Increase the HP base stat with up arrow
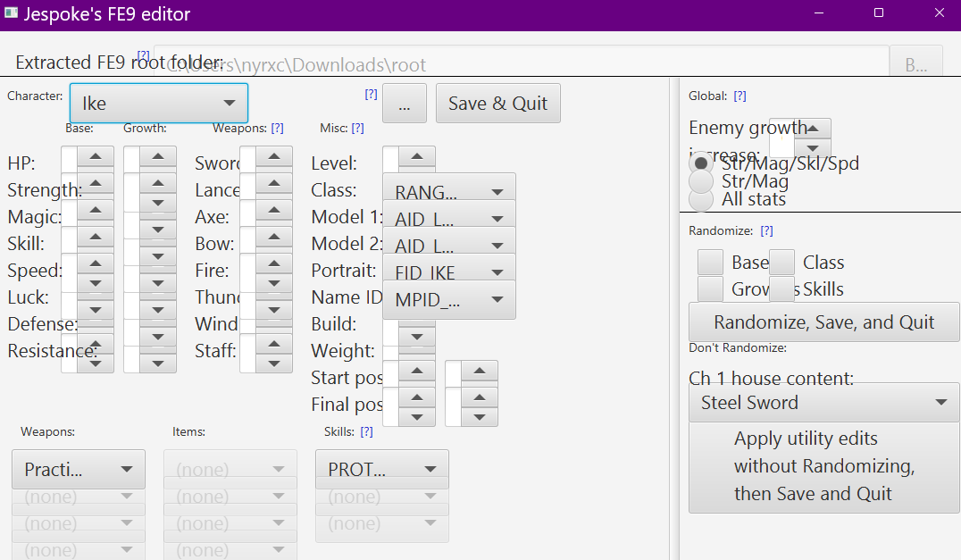The height and width of the screenshot is (560, 961). point(96,155)
